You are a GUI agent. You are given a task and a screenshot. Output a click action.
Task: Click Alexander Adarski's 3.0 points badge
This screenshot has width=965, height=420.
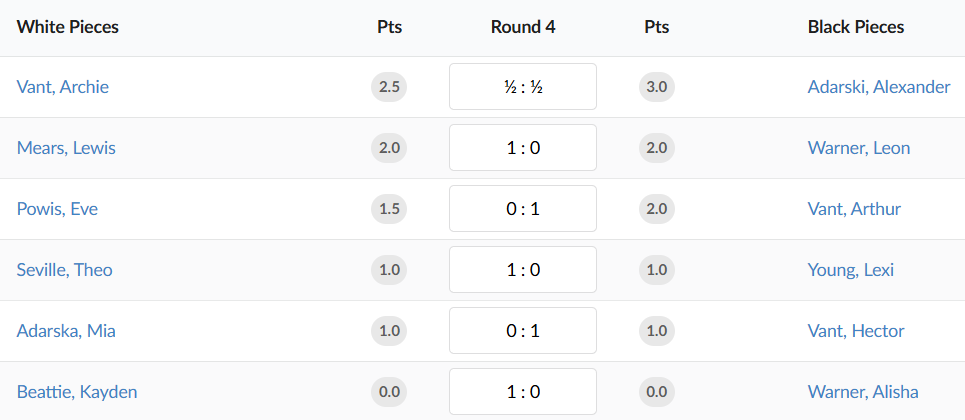click(657, 87)
